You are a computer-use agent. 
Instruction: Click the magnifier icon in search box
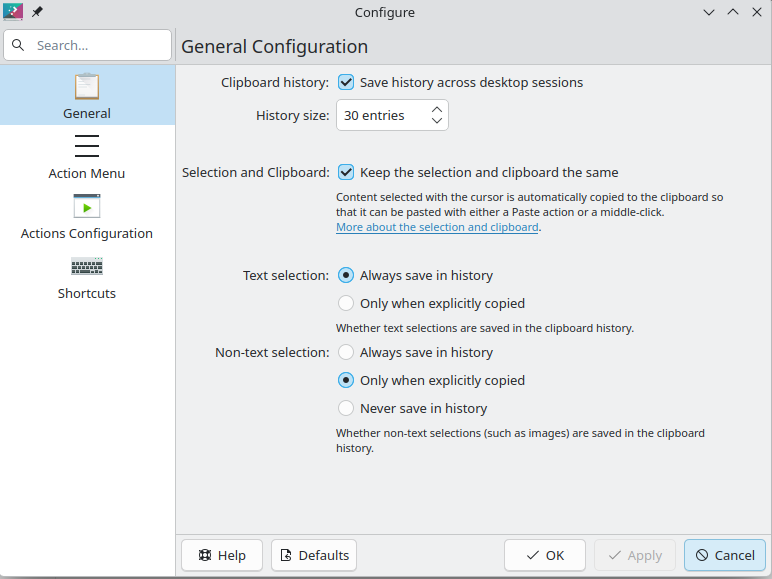18,45
